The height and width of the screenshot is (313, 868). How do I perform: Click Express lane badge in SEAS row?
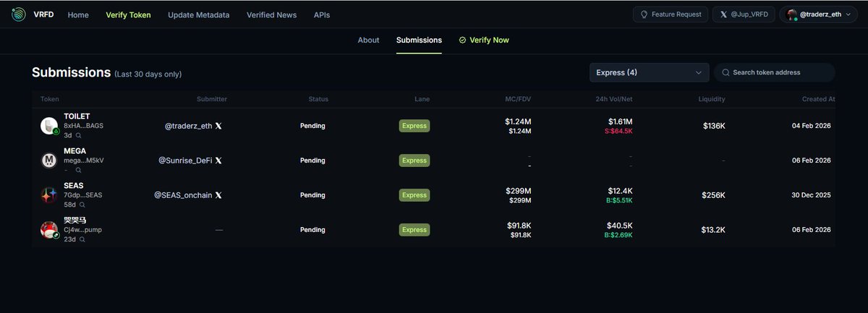pyautogui.click(x=414, y=195)
